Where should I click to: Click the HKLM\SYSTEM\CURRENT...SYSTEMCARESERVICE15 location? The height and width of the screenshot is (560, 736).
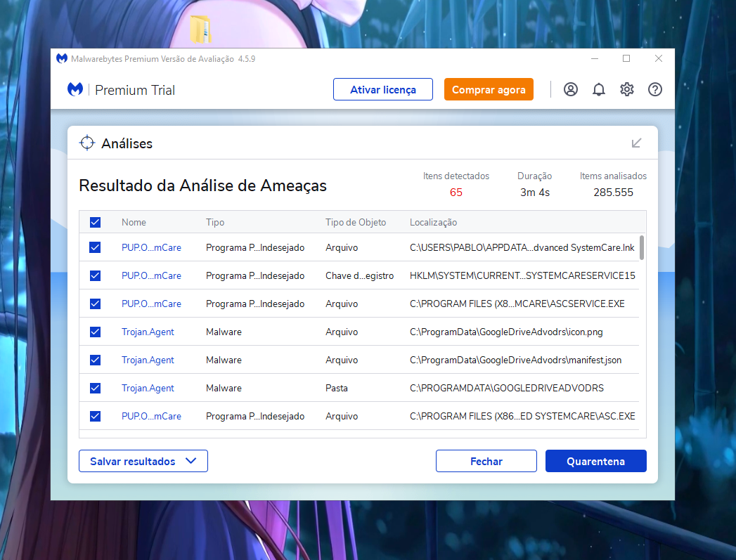coord(522,275)
